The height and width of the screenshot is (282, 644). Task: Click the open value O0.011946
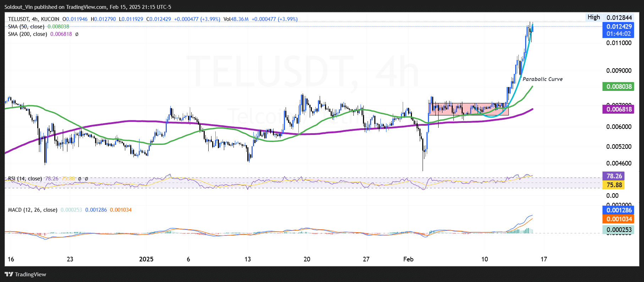[x=75, y=19]
